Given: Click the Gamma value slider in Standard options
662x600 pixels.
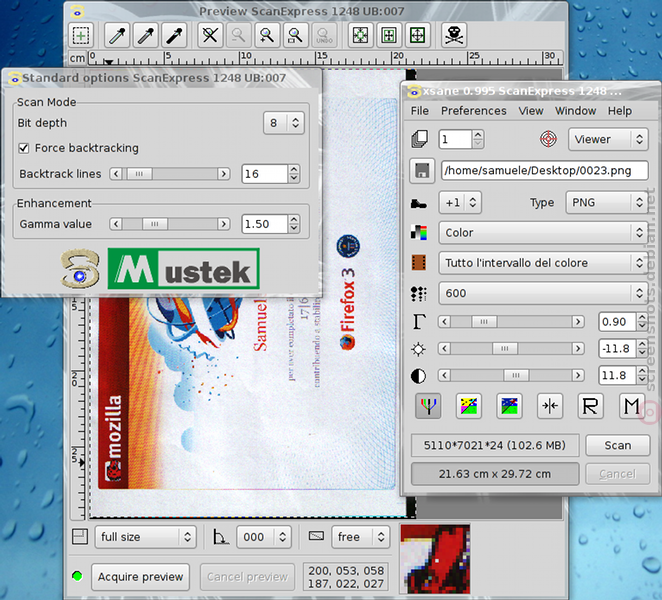Looking at the screenshot, I should click(170, 224).
